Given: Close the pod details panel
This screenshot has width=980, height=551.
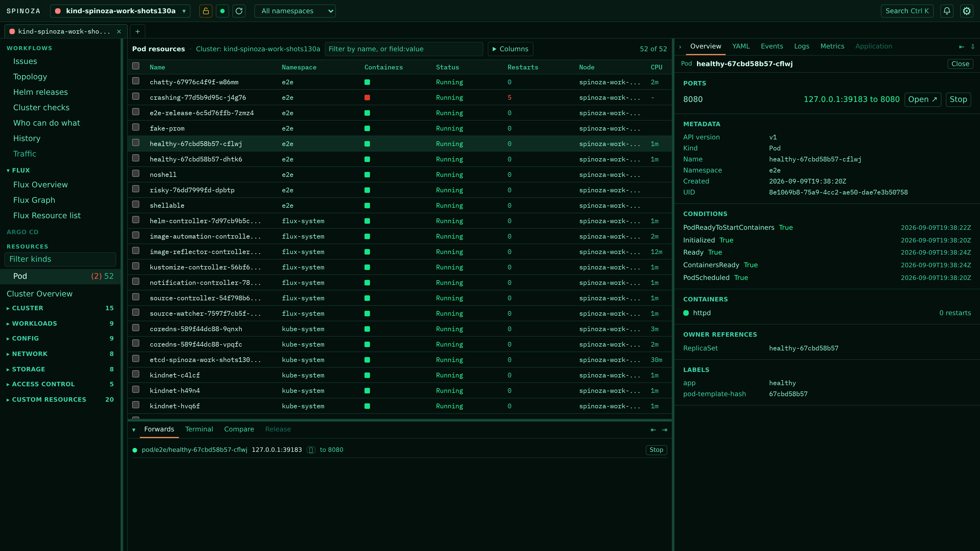Looking at the screenshot, I should click(960, 64).
